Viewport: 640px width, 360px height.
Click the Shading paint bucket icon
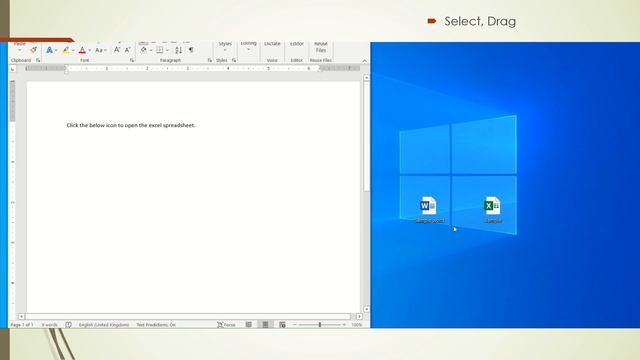tap(143, 50)
